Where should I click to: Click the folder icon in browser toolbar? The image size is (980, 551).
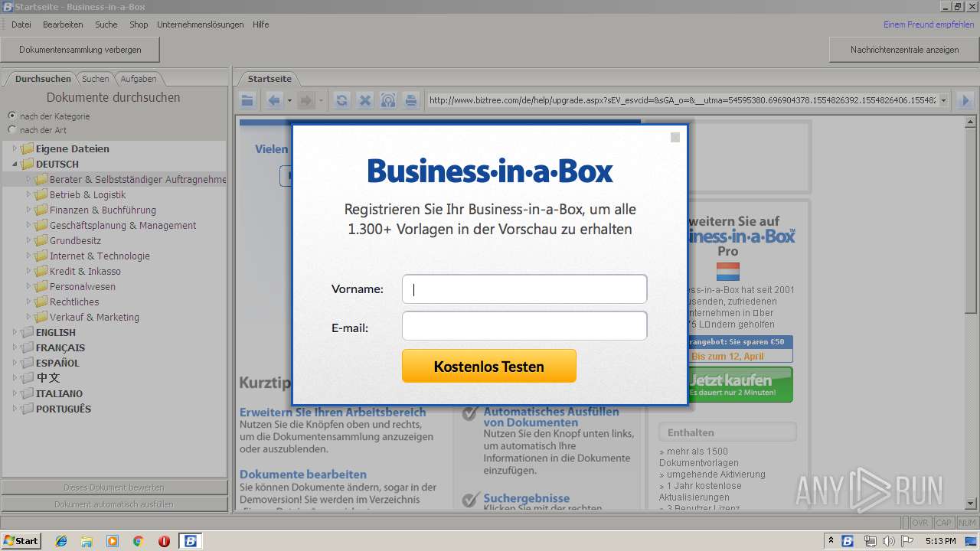point(247,100)
